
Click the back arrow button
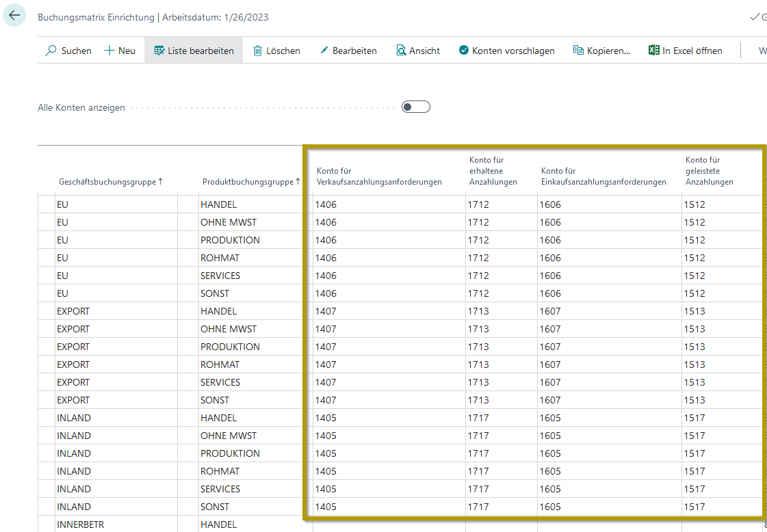pyautogui.click(x=14, y=15)
